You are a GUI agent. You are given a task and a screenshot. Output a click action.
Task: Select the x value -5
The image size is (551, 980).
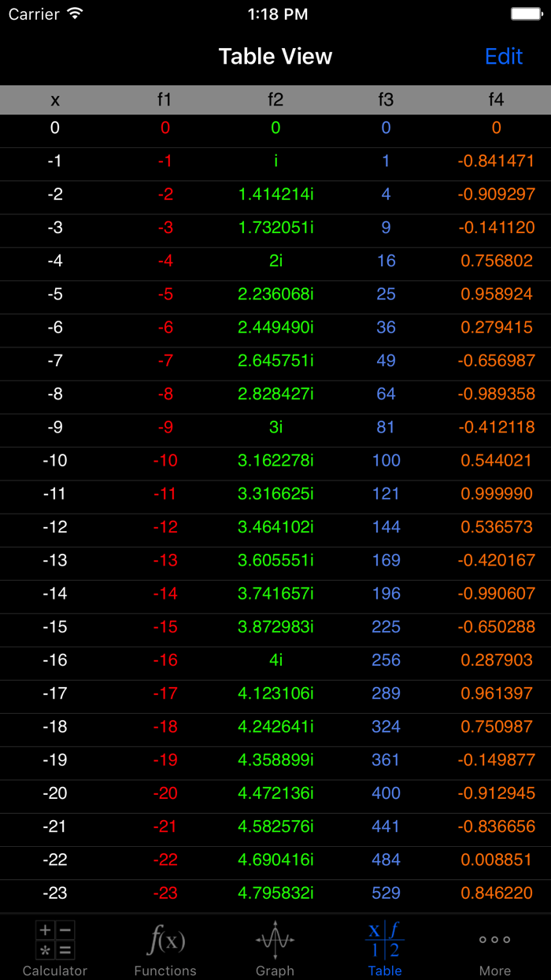coord(55,295)
